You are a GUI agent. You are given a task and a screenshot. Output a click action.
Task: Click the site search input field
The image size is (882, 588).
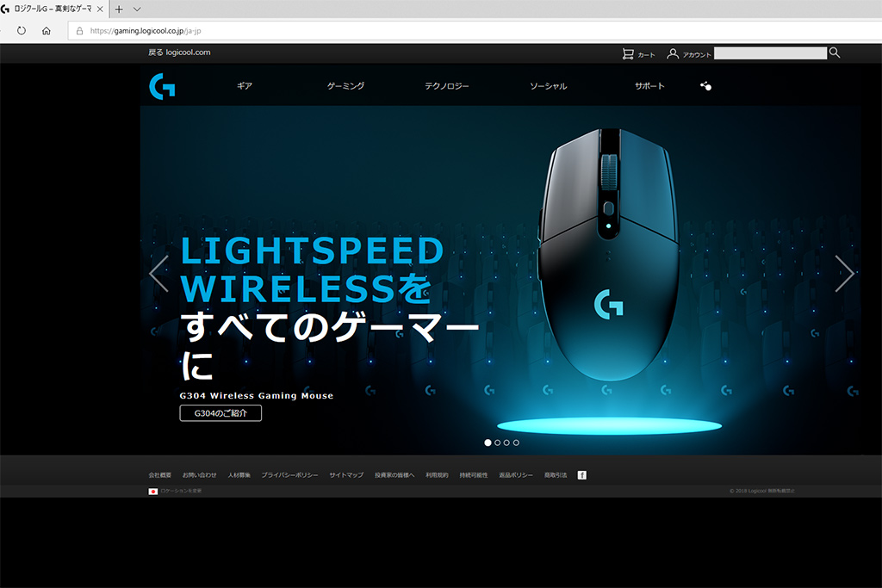[x=770, y=53]
